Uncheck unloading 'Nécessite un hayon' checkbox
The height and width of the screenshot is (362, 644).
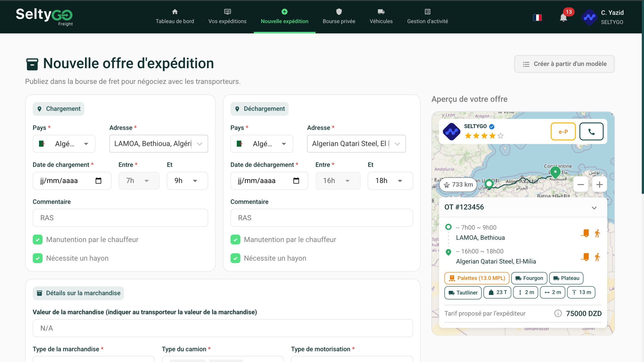(x=235, y=258)
